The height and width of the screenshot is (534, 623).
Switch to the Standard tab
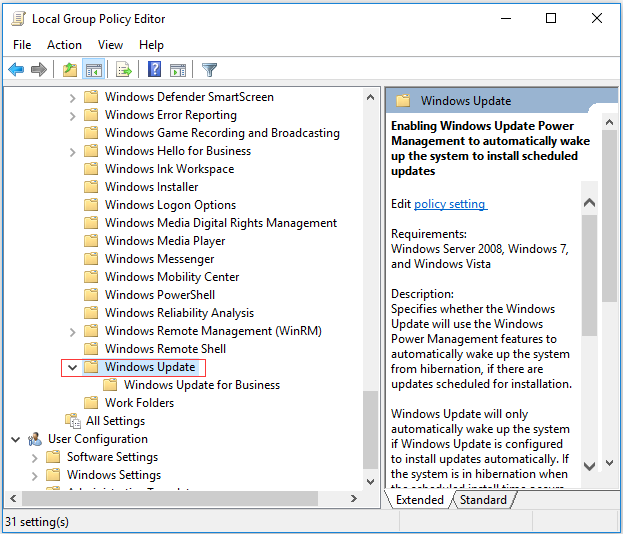[483, 500]
